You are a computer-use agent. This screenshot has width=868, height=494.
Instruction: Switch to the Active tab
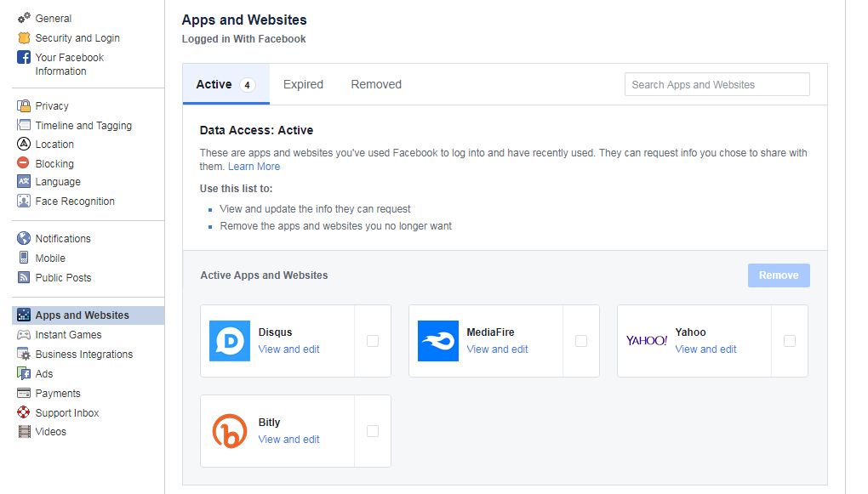[x=226, y=84]
